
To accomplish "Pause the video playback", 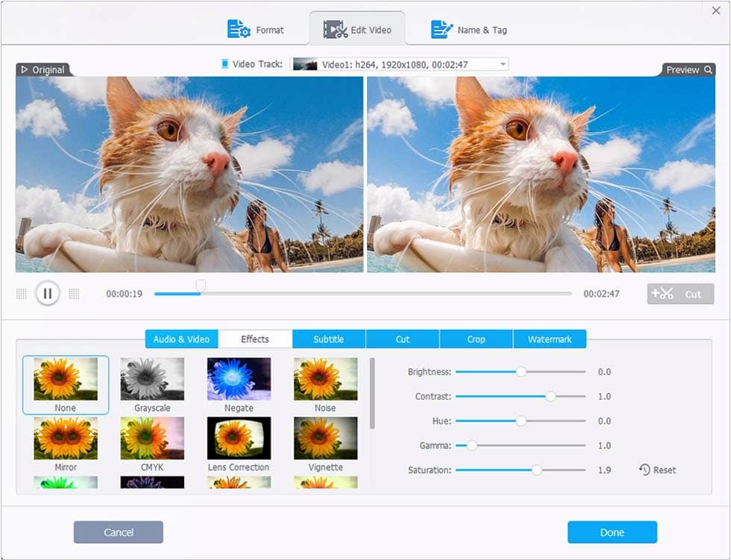I will pyautogui.click(x=47, y=293).
